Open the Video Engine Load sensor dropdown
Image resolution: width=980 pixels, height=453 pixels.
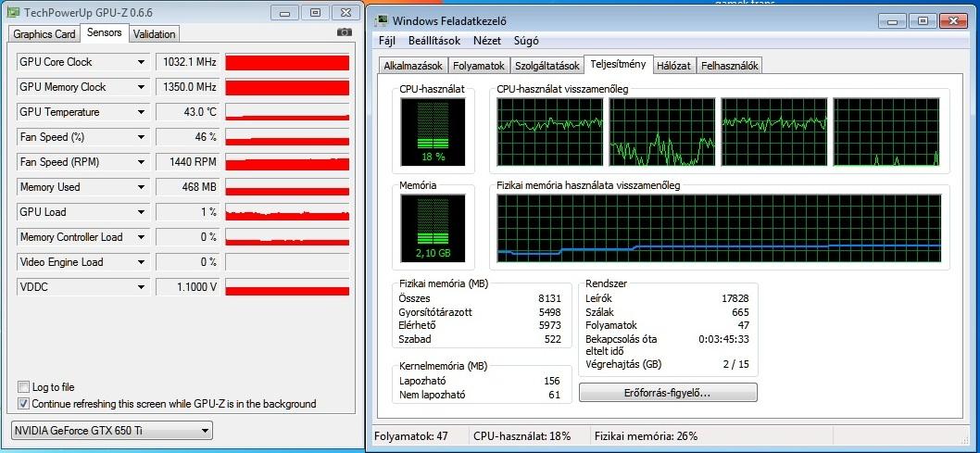(x=141, y=262)
